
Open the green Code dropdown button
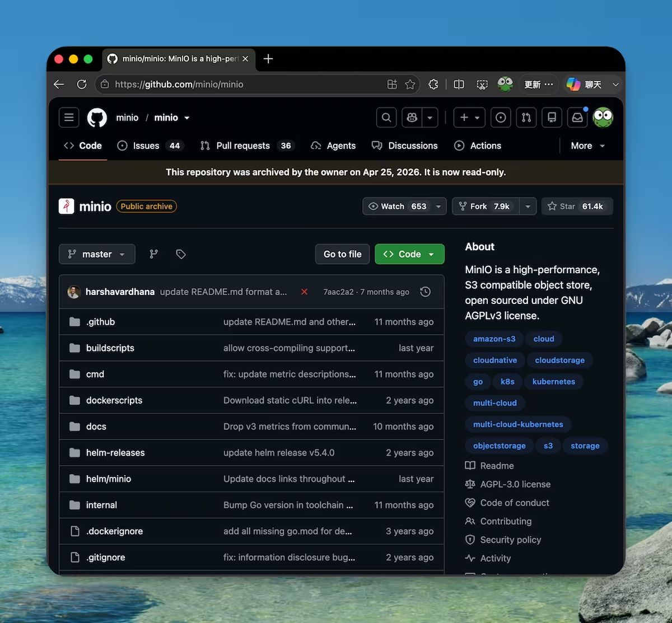[409, 254]
